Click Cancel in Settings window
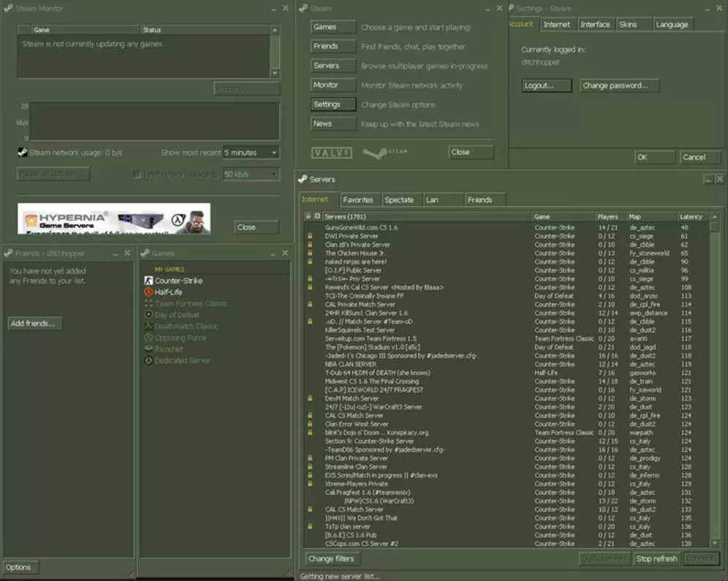This screenshot has width=728, height=581. [x=700, y=157]
